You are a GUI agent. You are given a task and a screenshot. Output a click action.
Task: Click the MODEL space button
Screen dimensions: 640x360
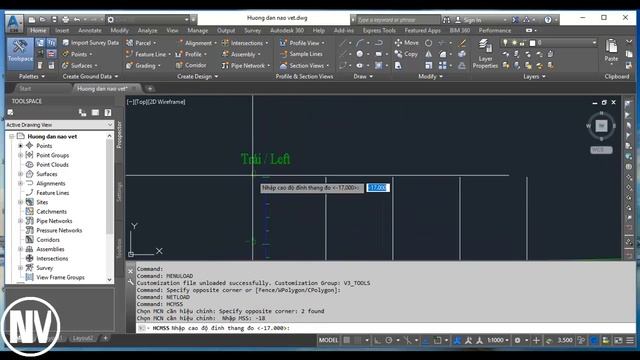point(328,340)
